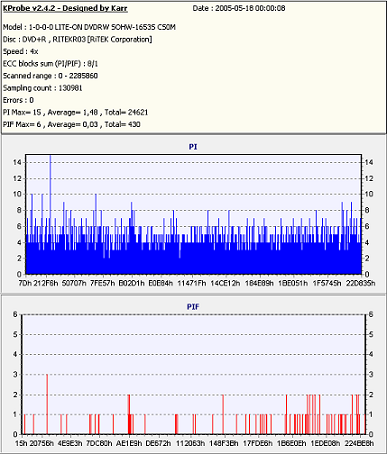Click the Date 2005-05-18 timestamp text
This screenshot has width=387, height=454.
coord(239,8)
